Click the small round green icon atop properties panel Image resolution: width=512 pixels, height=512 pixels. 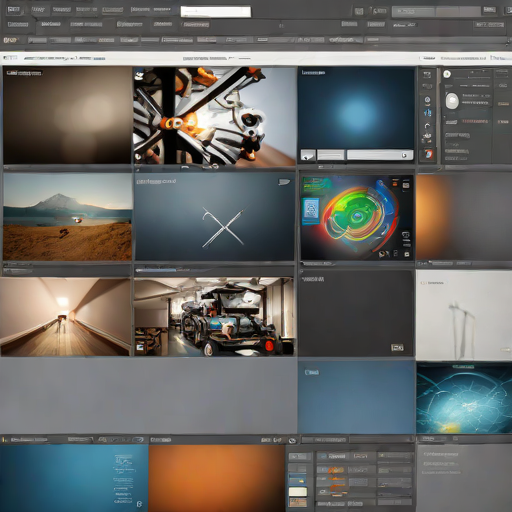(x=447, y=74)
